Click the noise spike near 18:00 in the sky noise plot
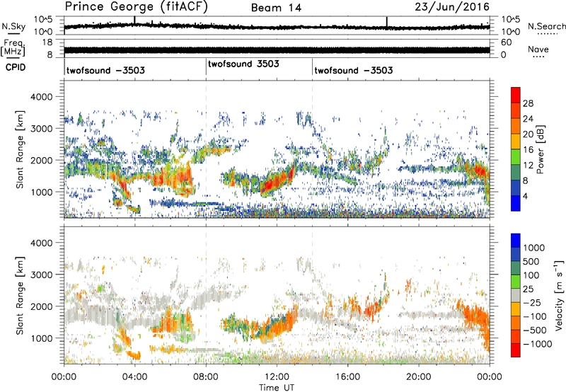Viewport: 566px width, 392px height. coord(386,22)
